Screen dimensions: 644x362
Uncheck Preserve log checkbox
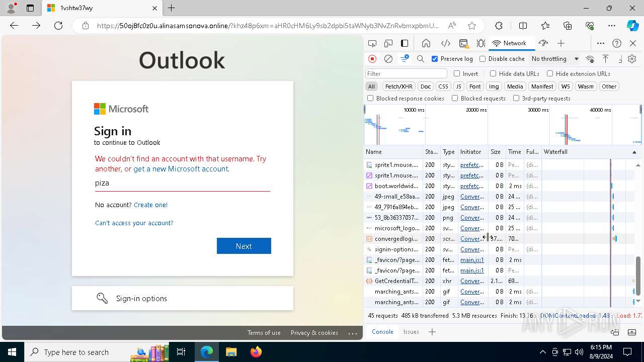[435, 59]
